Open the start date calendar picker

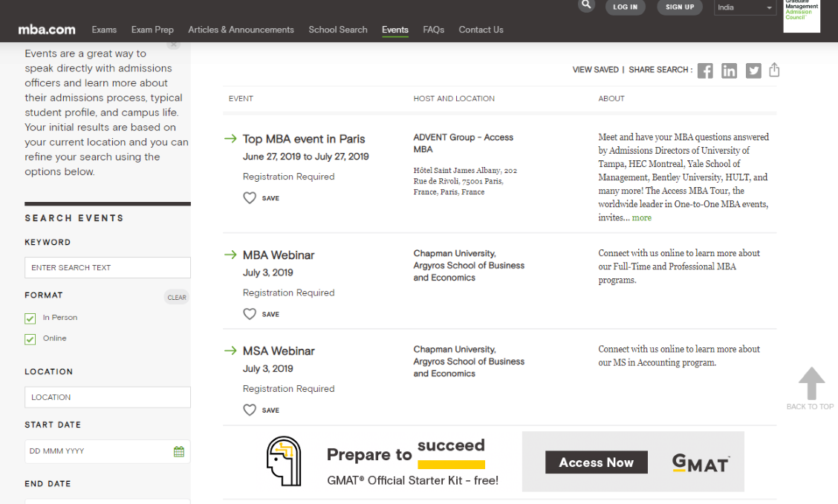(179, 452)
